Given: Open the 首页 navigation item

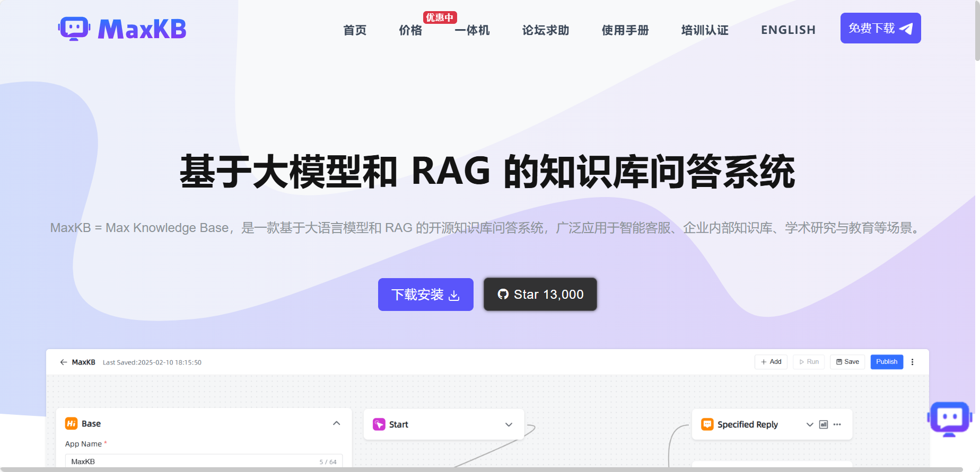Looking at the screenshot, I should tap(355, 30).
